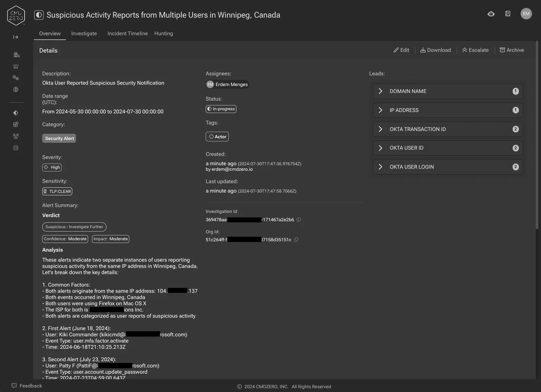This screenshot has height=392, width=541.
Task: Open the brain icon in sidebar
Action: pos(16,90)
